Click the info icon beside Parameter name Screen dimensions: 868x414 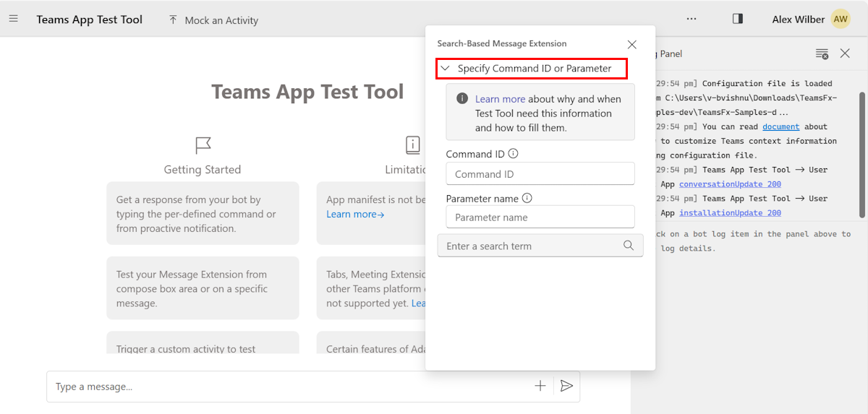527,198
